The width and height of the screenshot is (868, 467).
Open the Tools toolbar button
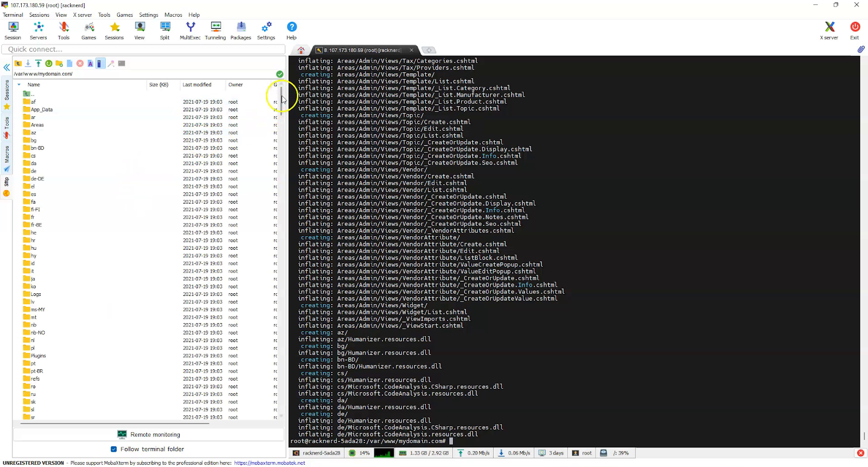coord(63,31)
